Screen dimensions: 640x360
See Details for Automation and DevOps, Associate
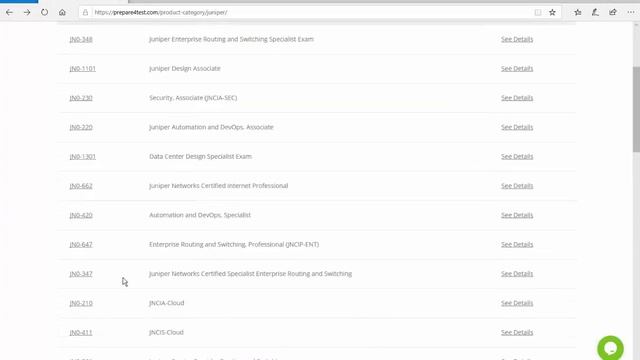pyautogui.click(x=517, y=127)
